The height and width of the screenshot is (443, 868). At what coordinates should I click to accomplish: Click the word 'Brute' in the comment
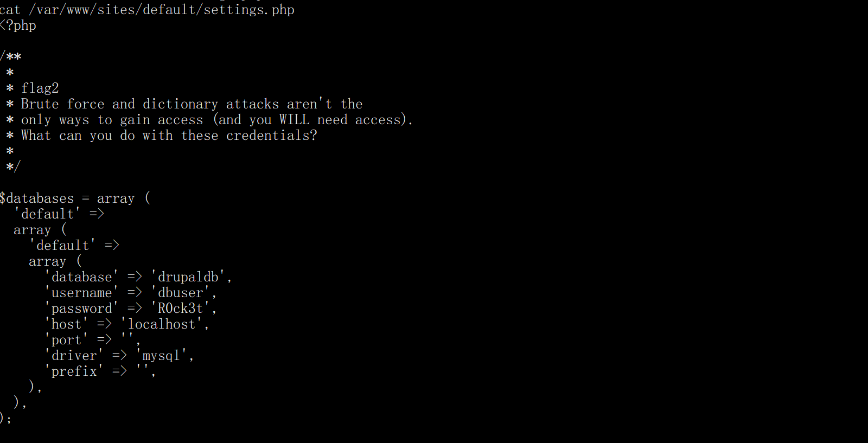(x=40, y=104)
